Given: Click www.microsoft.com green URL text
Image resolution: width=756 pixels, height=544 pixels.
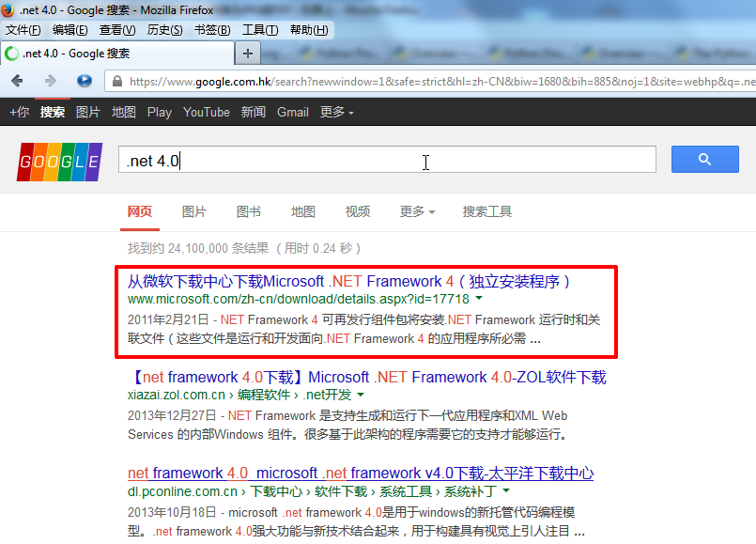Looking at the screenshot, I should (x=298, y=299).
